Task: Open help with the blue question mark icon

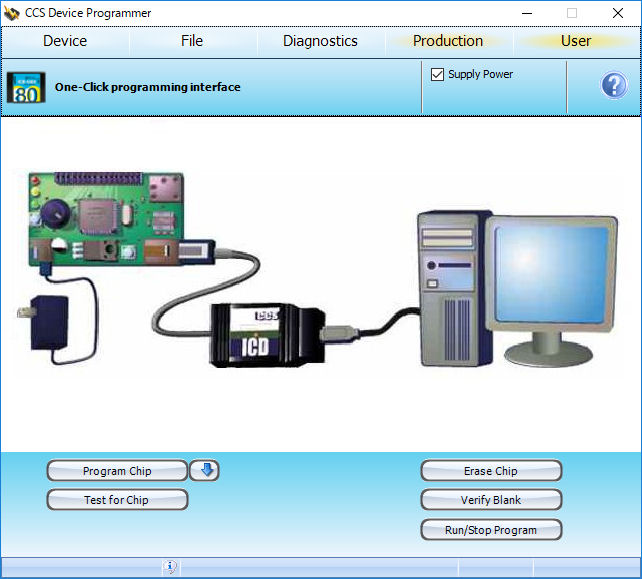Action: click(x=613, y=86)
